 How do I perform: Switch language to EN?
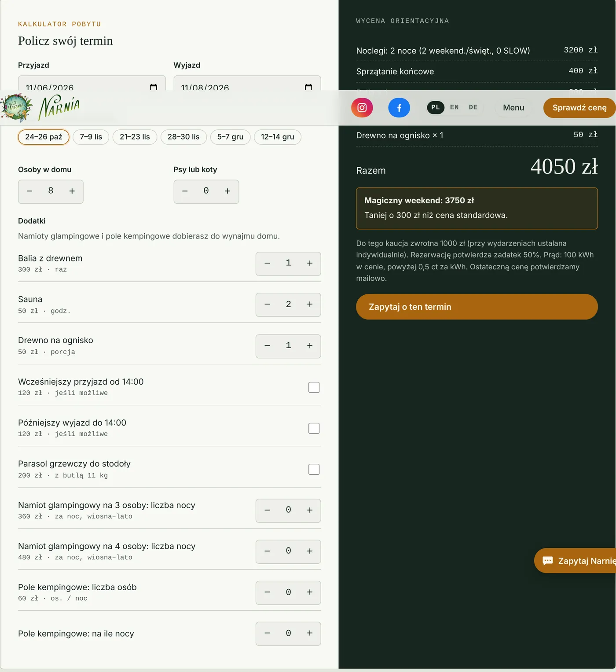tap(455, 107)
